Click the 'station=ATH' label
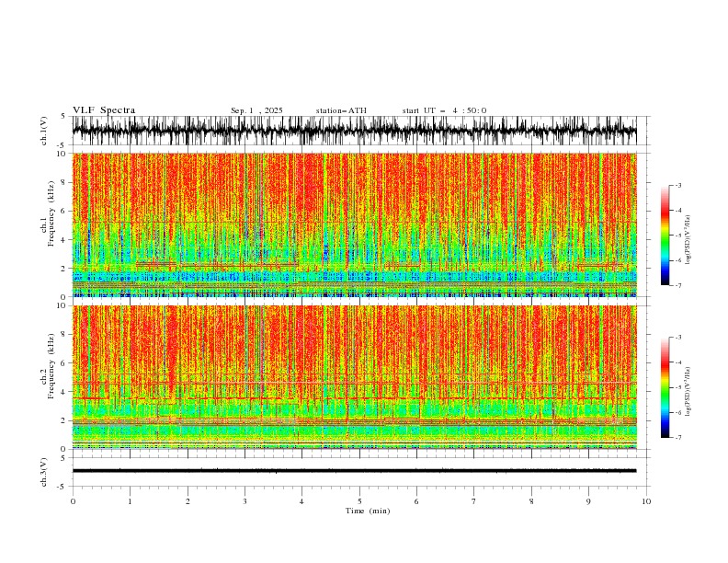This screenshot has height=563, width=728. point(341,110)
